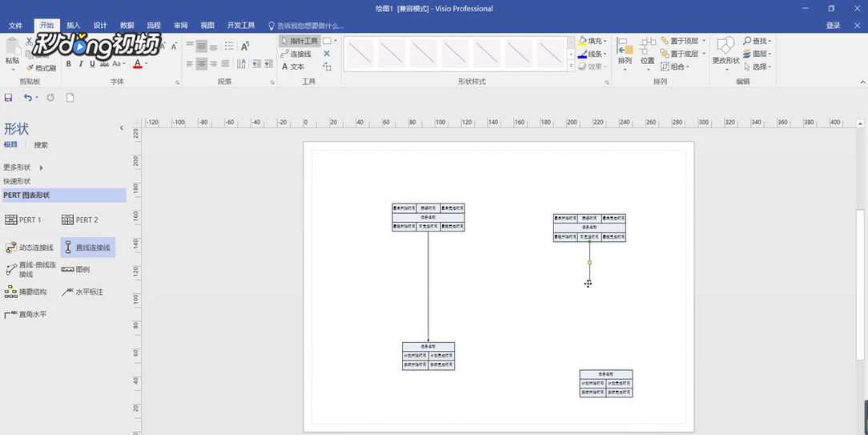Open the Fill (填充) dropdown
The image size is (868, 435).
click(593, 41)
